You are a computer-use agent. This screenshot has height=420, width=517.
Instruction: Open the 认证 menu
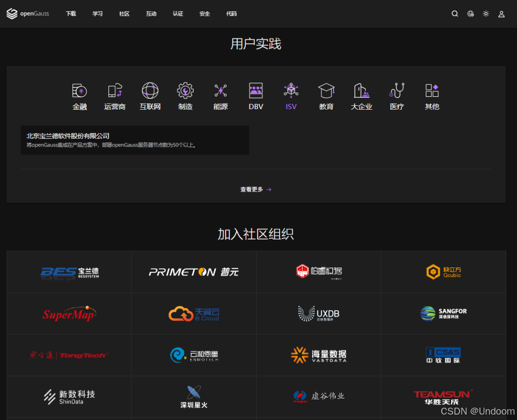coord(178,14)
